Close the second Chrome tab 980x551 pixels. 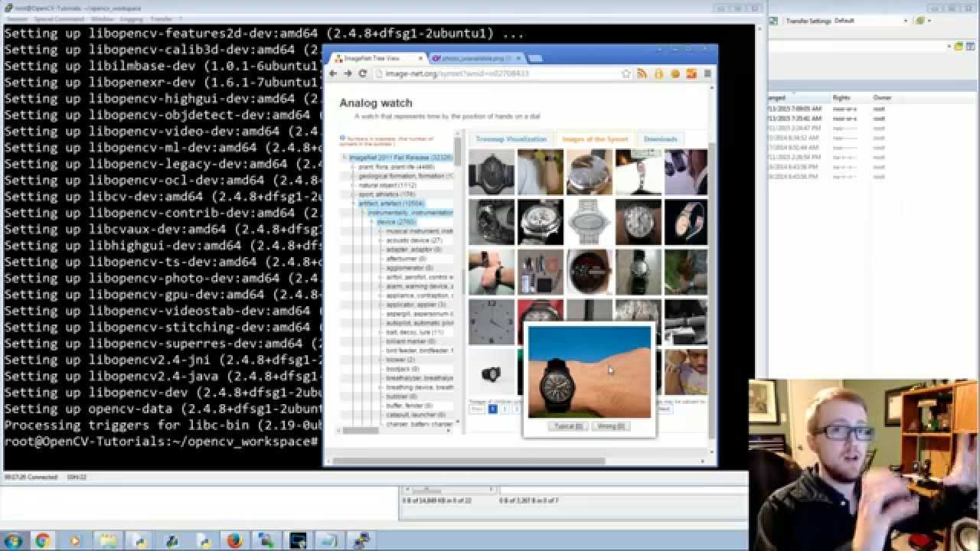(x=518, y=58)
